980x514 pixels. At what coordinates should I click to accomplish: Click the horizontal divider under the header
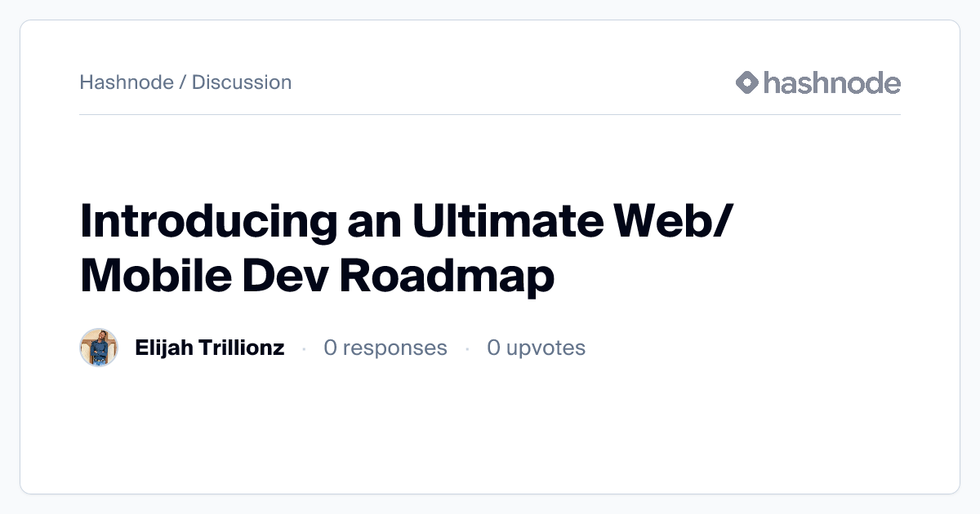[x=490, y=114]
